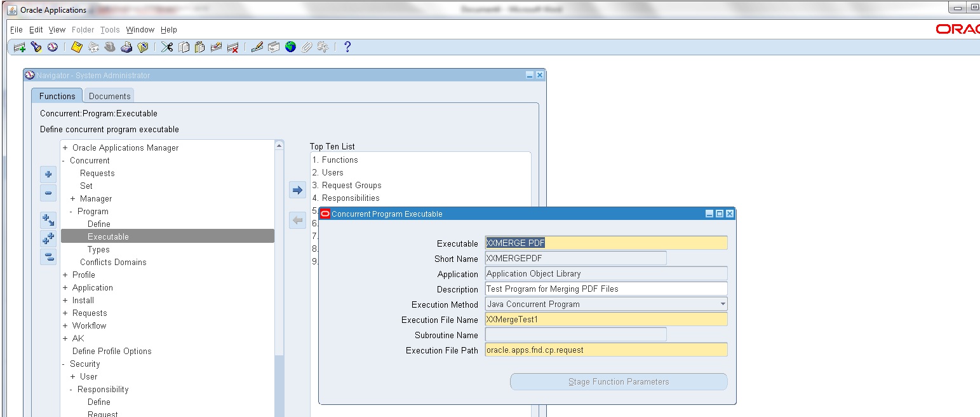Click the Navigator Collapse minus button
Image resolution: width=980 pixels, height=417 pixels.
[x=48, y=193]
